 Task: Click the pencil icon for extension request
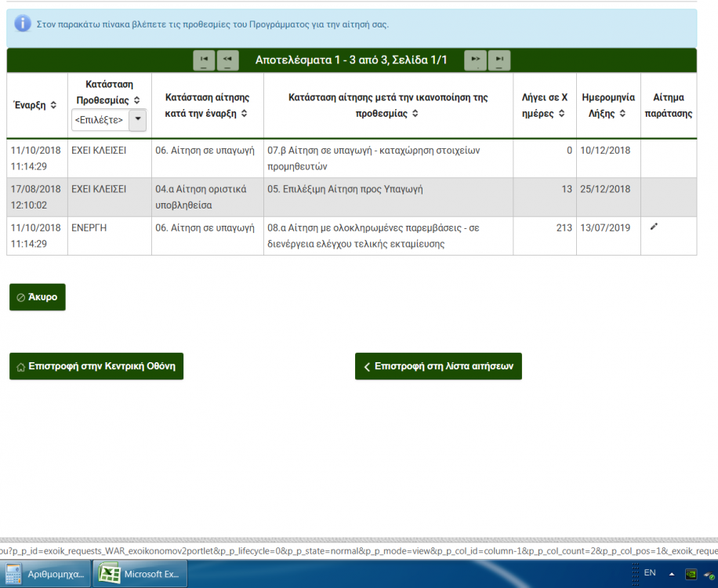pos(655,227)
